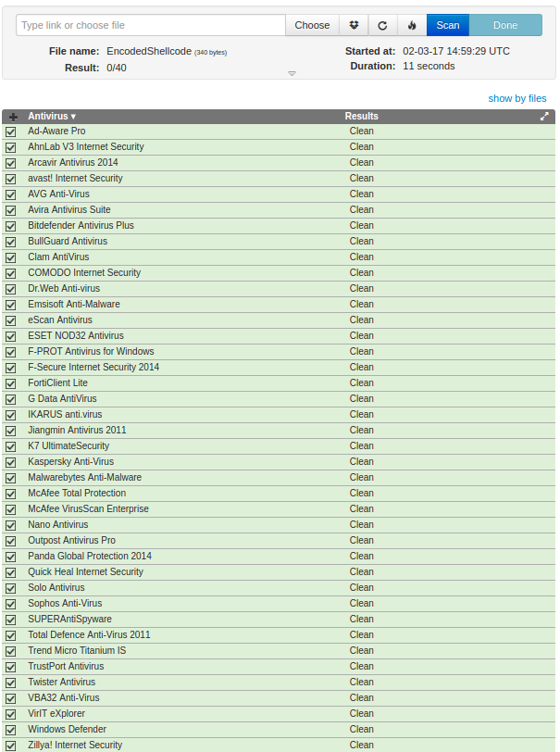Click the 02-03-17 14:59:29 UTC start time
Image resolution: width=560 pixels, height=752 pixels.
[456, 51]
